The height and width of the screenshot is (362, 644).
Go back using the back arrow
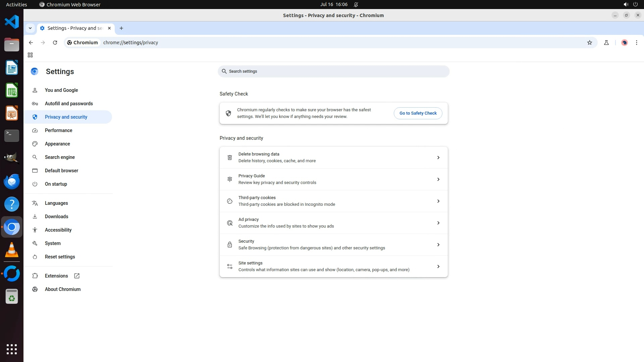[31, 43]
